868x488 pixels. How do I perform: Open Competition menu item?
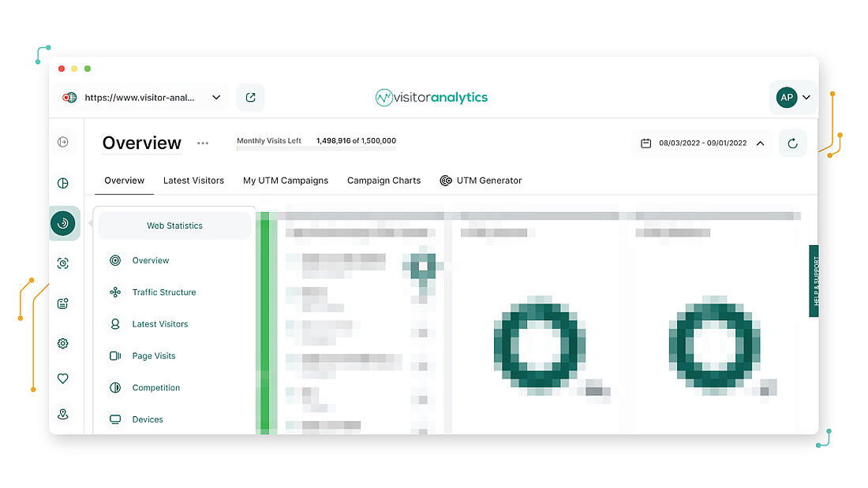point(156,388)
